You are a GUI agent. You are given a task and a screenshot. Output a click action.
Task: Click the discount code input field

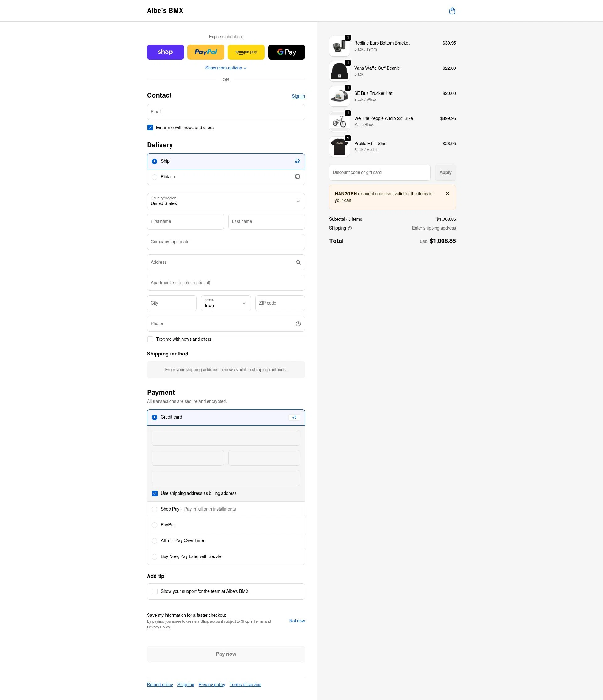pos(379,172)
